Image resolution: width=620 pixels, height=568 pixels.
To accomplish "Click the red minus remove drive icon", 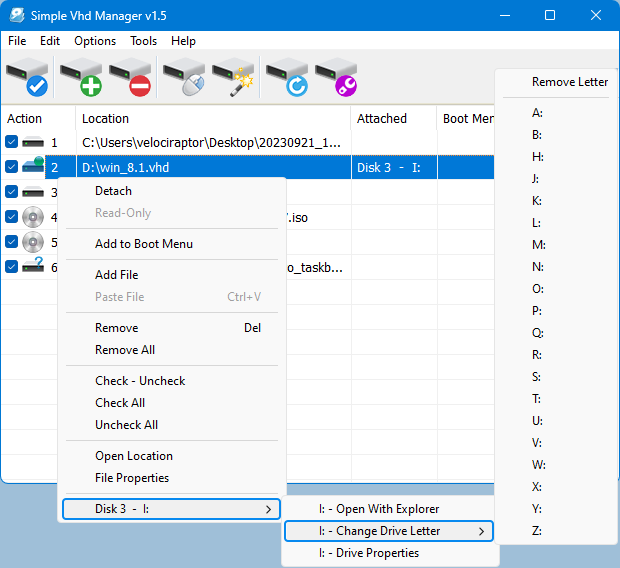I will point(130,78).
